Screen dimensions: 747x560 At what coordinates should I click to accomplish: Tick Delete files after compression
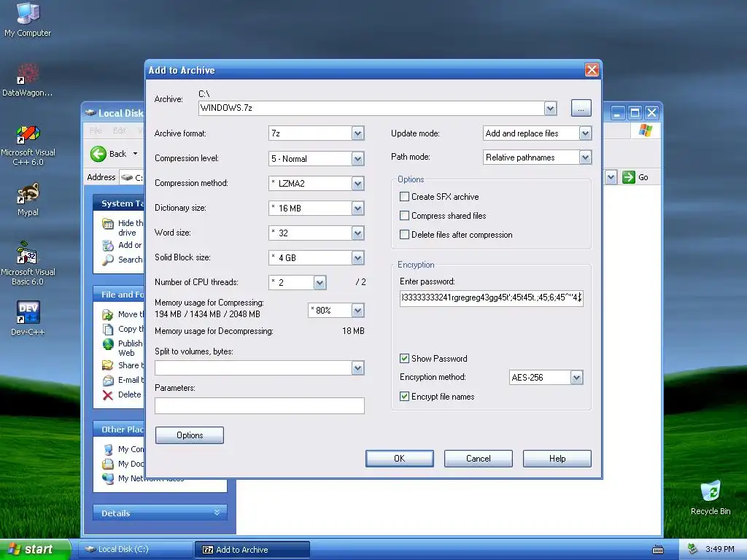[404, 235]
